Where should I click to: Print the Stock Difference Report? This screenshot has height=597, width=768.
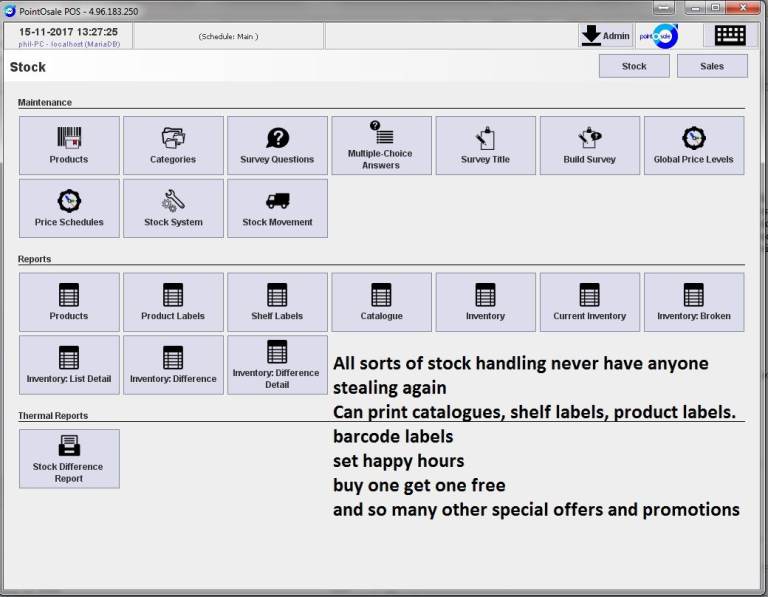click(x=69, y=458)
